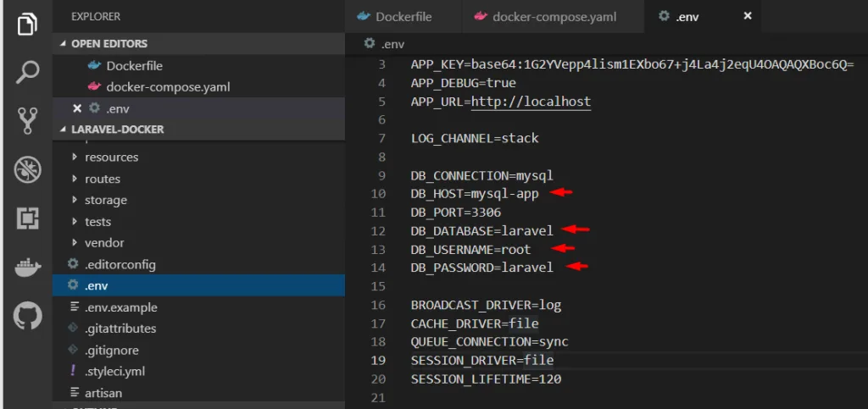This screenshot has height=409, width=868.
Task: Open the .editorconfig file
Action: pos(198,265)
